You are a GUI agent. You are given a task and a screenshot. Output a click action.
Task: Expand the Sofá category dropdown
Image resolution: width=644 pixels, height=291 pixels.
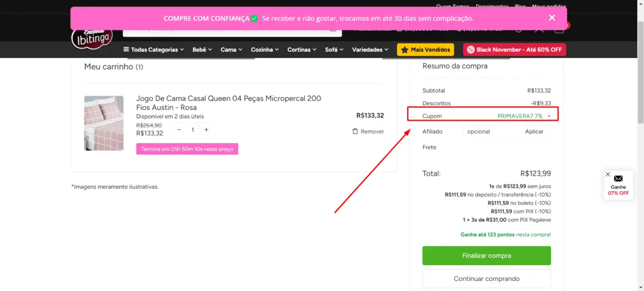334,49
